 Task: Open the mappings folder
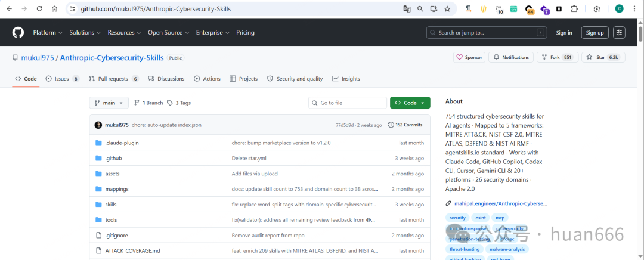117,189
